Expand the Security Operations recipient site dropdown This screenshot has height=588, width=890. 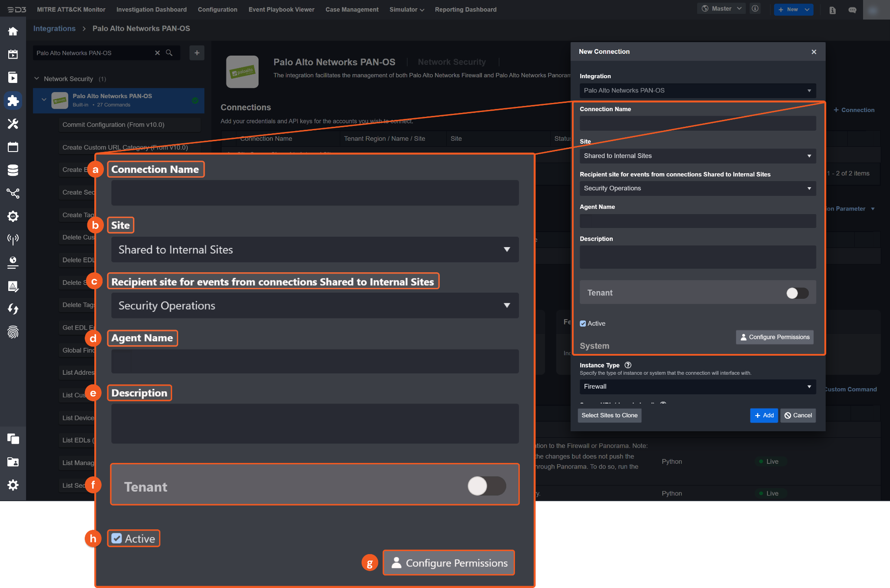697,188
